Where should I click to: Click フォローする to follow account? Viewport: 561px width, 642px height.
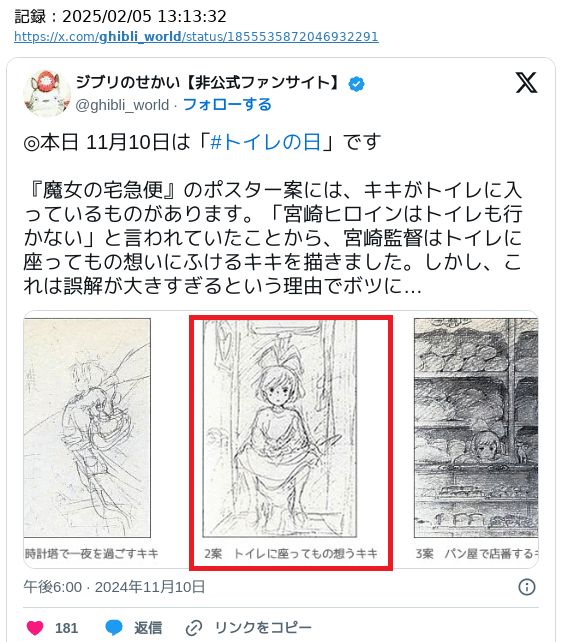pos(227,105)
